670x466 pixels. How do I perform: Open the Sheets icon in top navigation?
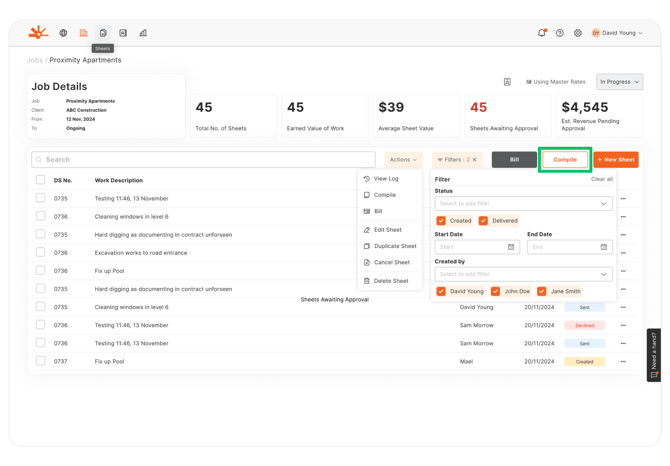coord(103,33)
